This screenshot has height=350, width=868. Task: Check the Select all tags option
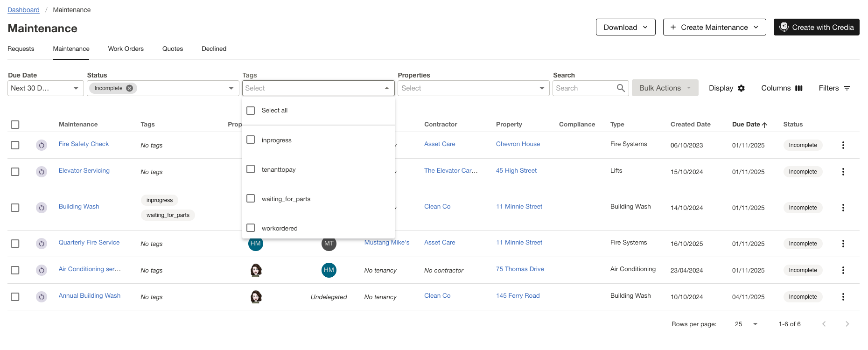click(x=251, y=111)
